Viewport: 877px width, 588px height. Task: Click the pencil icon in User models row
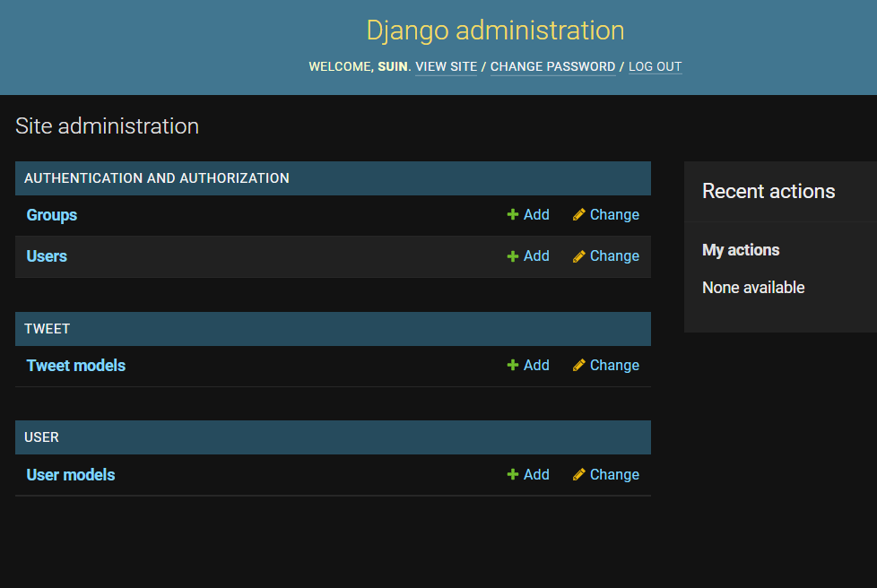[579, 474]
